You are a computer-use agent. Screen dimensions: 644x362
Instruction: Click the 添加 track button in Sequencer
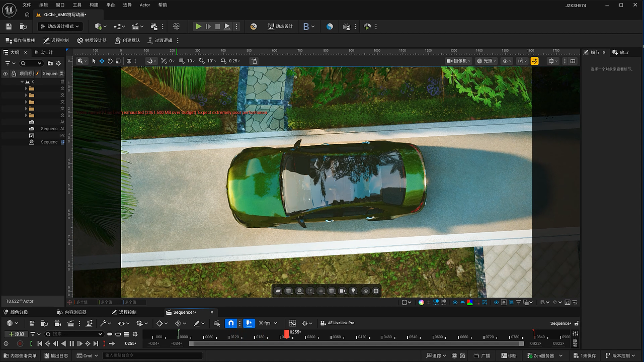[x=16, y=334]
